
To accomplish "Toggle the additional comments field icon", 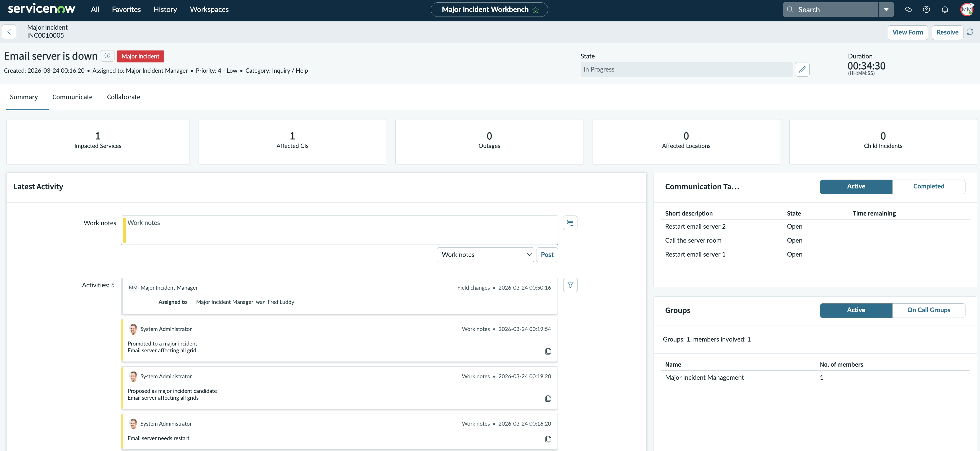I will tap(570, 223).
